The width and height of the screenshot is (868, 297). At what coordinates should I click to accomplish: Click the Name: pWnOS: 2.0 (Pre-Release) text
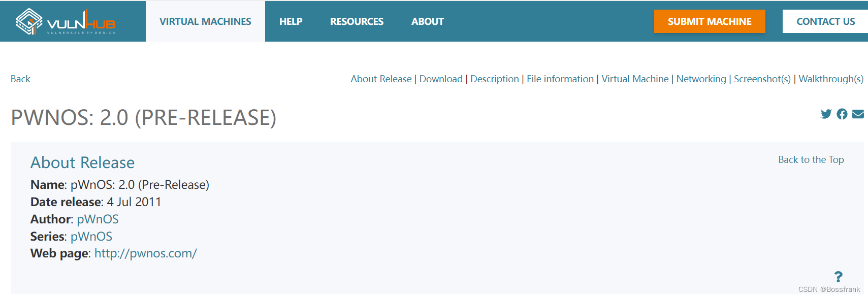(120, 184)
